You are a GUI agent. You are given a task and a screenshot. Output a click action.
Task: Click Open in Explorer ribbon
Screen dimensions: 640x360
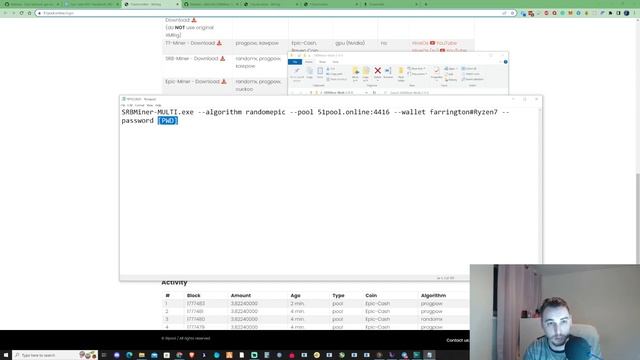(x=450, y=69)
